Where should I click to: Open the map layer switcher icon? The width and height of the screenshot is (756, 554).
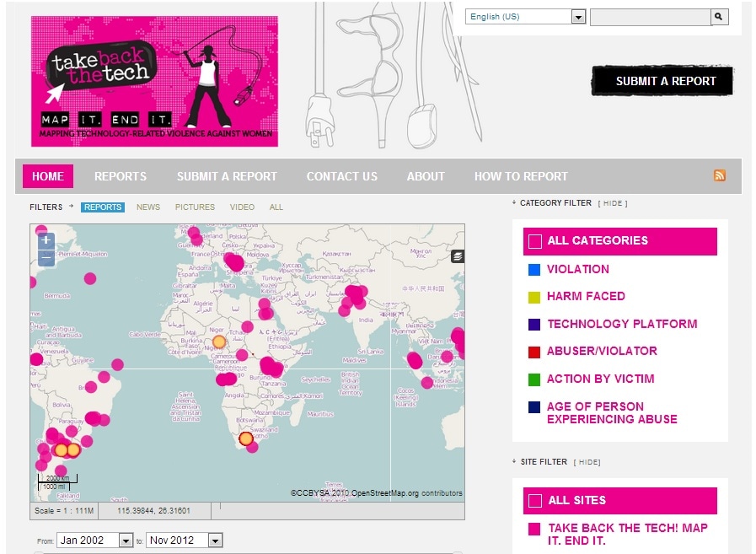(458, 256)
